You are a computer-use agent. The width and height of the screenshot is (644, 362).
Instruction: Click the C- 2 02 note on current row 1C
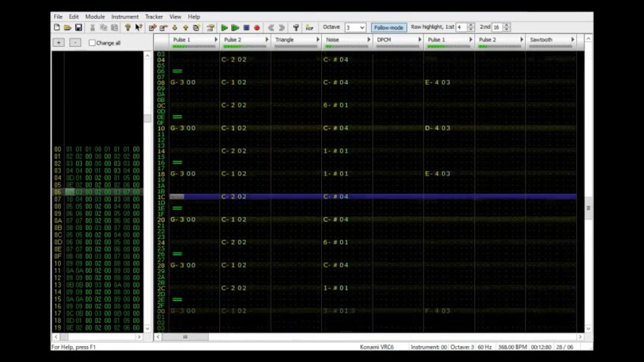coord(233,196)
